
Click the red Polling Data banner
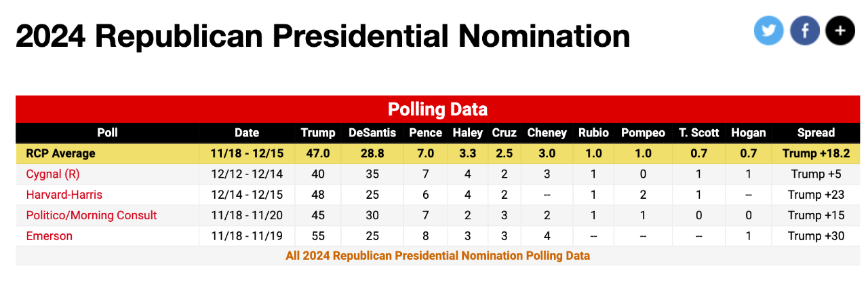pyautogui.click(x=437, y=109)
